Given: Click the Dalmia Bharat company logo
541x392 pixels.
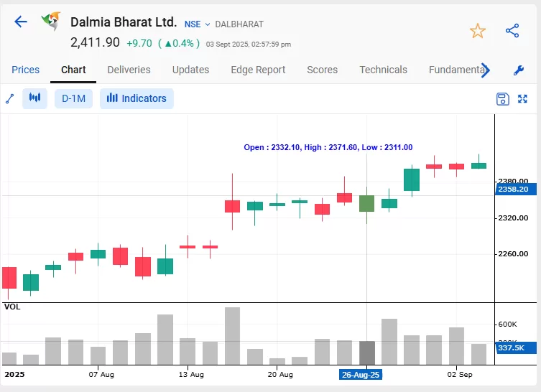Looking at the screenshot, I should point(51,21).
